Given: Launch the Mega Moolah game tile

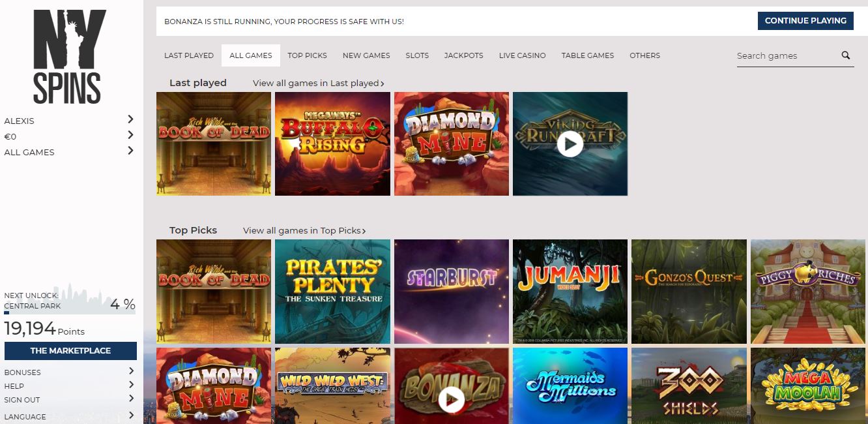Looking at the screenshot, I should (x=808, y=386).
